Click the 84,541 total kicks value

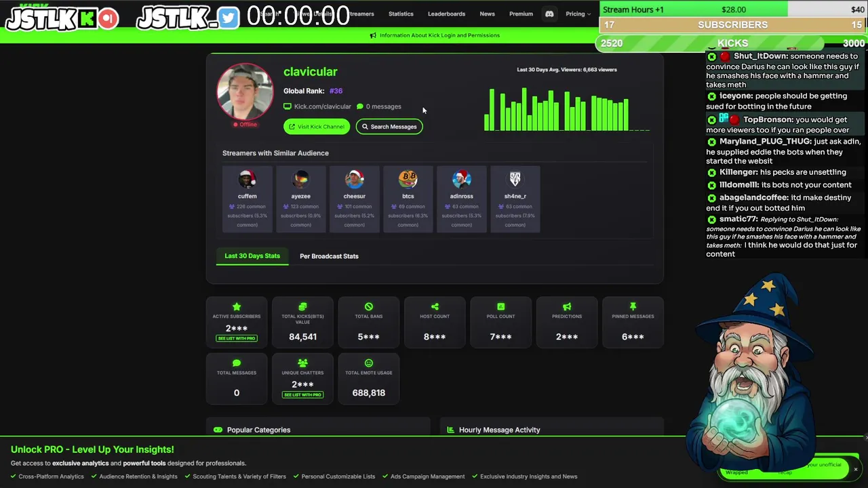[302, 337]
